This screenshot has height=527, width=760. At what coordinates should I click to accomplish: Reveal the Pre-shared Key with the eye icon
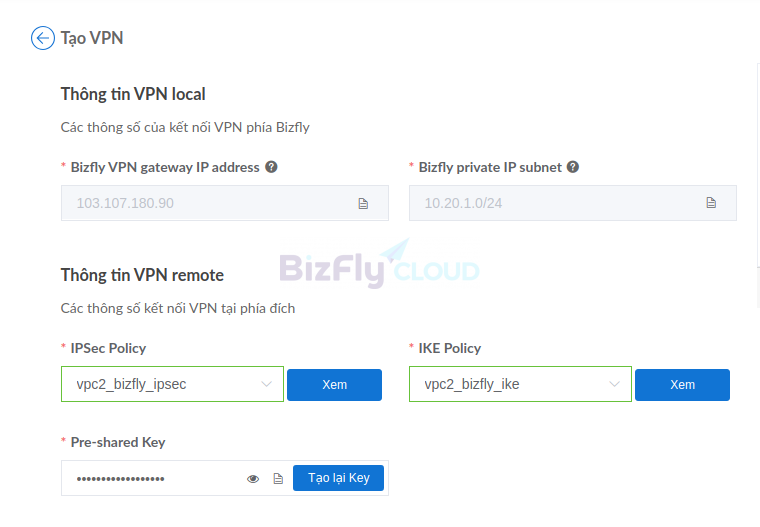click(x=253, y=479)
